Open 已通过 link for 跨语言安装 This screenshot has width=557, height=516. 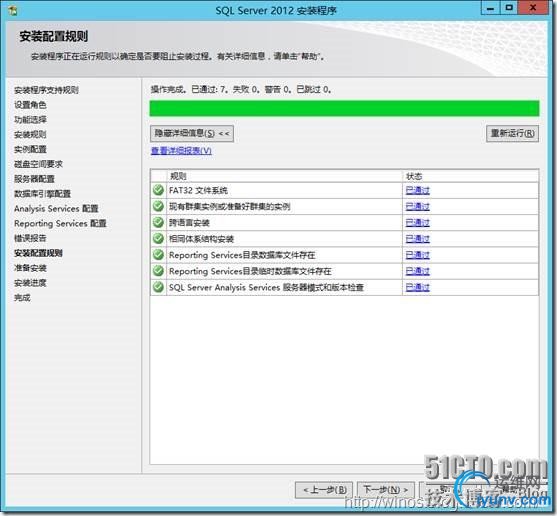tap(417, 223)
